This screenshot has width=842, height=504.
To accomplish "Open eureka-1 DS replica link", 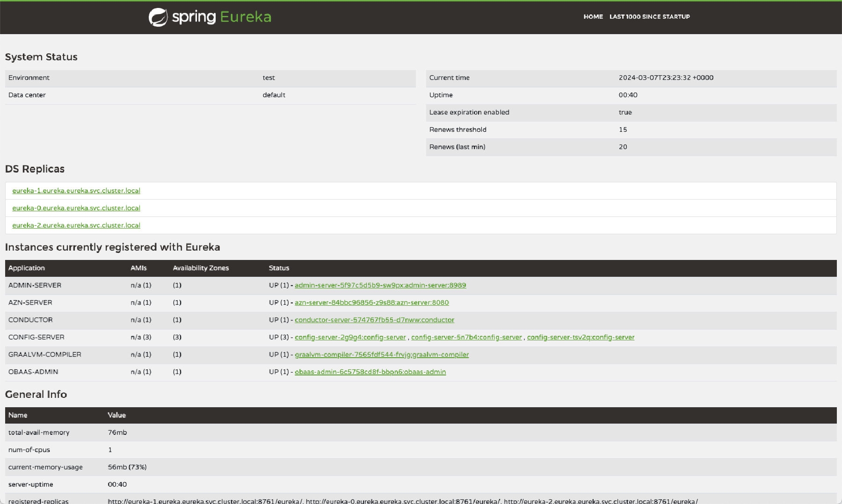I will point(76,190).
